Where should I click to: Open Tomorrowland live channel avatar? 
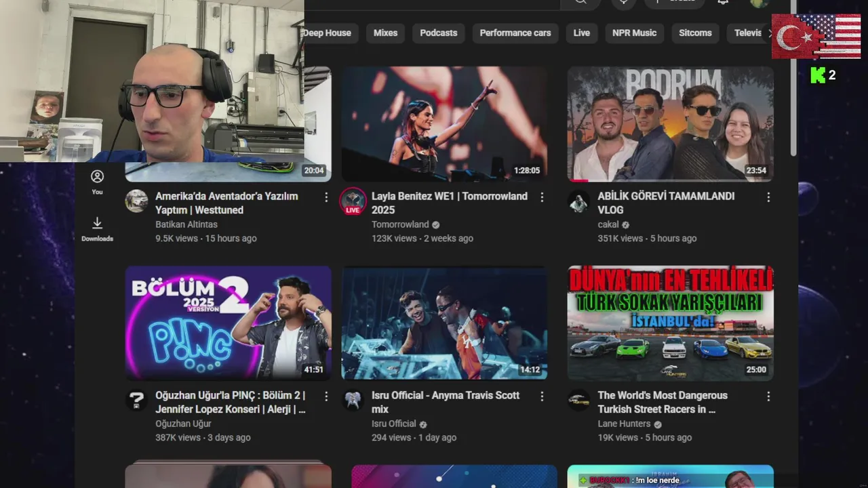point(353,201)
